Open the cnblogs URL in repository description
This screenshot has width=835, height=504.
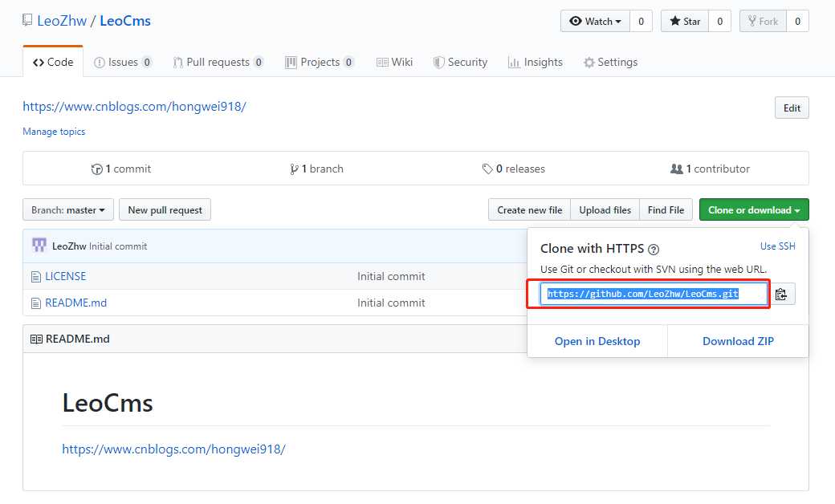coord(134,107)
